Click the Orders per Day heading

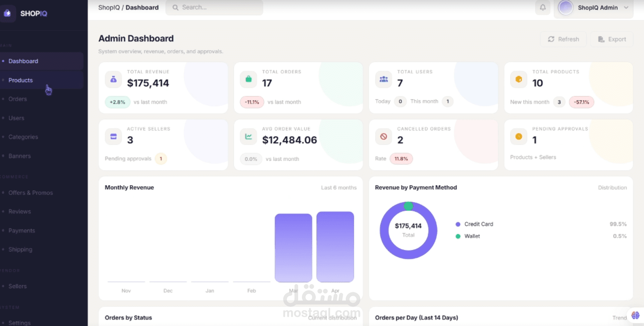point(416,318)
